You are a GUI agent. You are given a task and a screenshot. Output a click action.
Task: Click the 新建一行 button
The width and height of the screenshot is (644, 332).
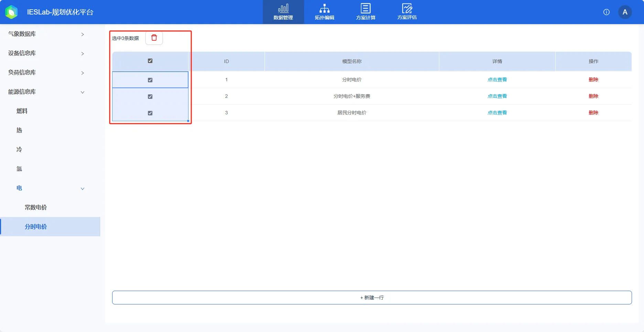(372, 298)
